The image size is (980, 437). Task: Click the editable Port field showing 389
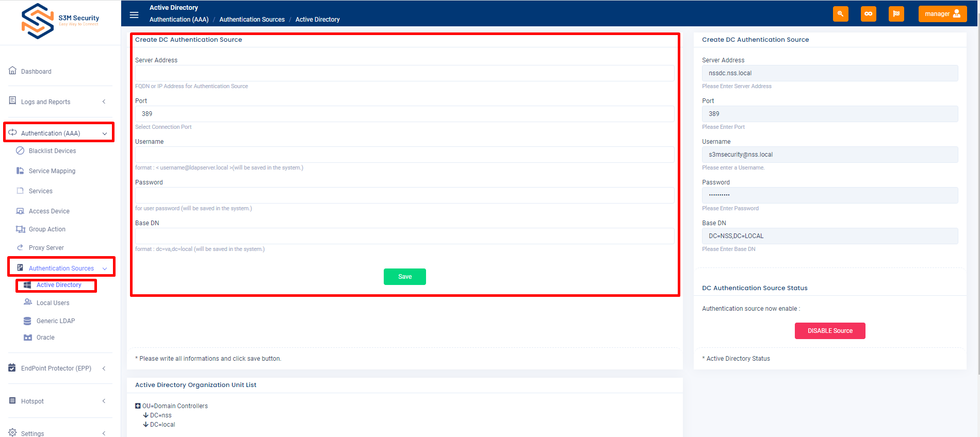(x=405, y=114)
